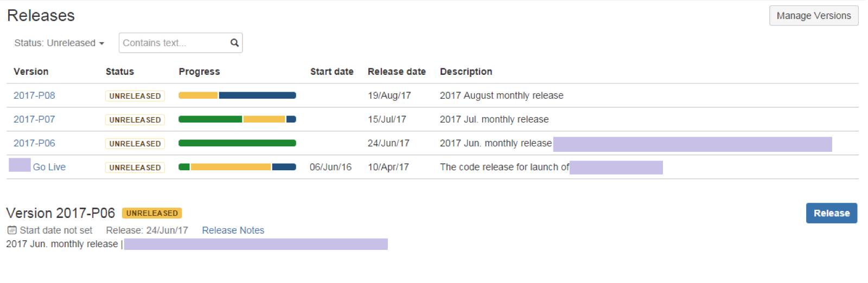Open the Go Live version
This screenshot has height=283, width=868.
(x=49, y=167)
